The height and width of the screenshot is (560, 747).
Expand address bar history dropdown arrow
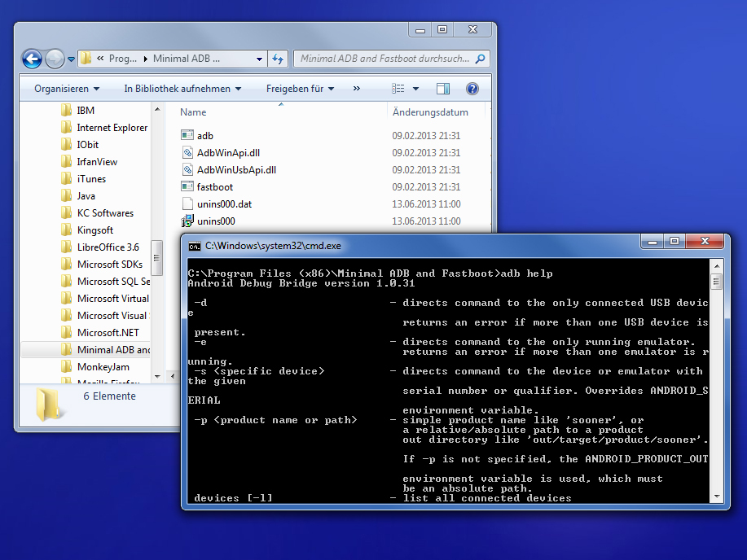(259, 59)
